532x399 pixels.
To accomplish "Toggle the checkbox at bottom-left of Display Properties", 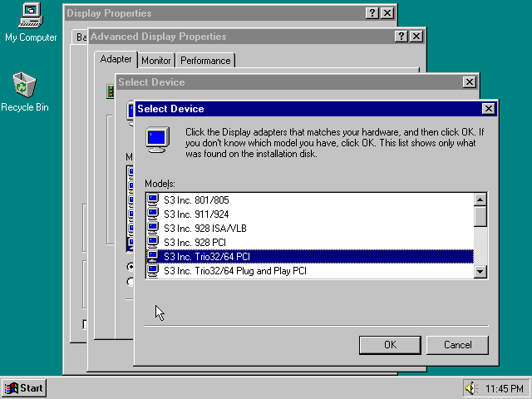I will 84,323.
